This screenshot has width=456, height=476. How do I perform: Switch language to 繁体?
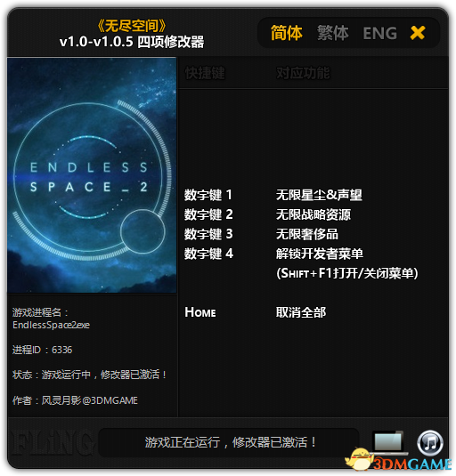[x=333, y=33]
